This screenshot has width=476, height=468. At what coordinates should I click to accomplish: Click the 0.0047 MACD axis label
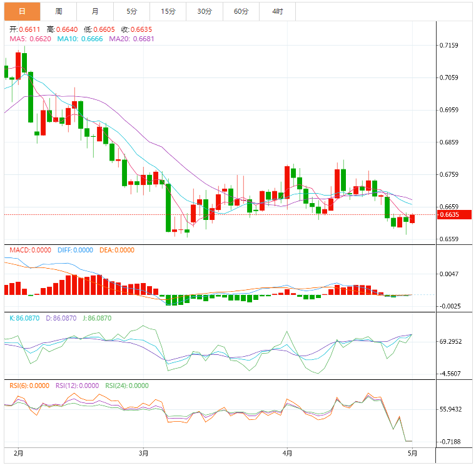(449, 274)
